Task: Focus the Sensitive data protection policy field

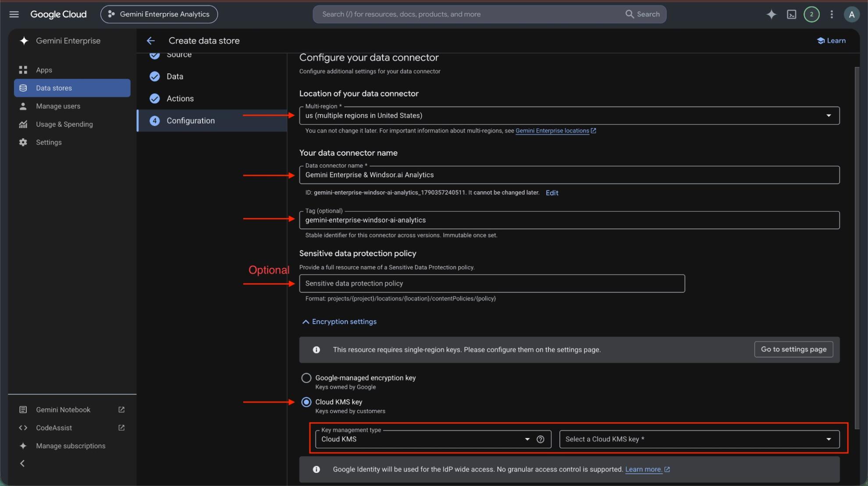Action: pyautogui.click(x=492, y=283)
